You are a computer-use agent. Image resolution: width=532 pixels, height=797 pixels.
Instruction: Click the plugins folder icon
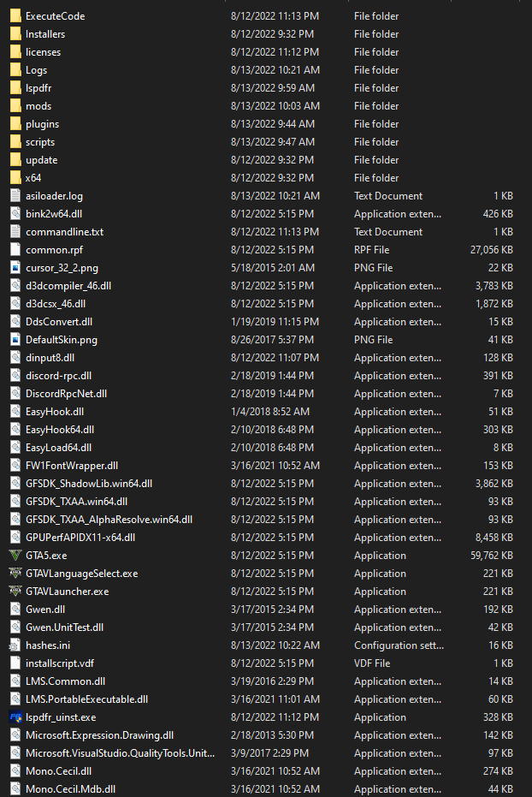tap(15, 124)
